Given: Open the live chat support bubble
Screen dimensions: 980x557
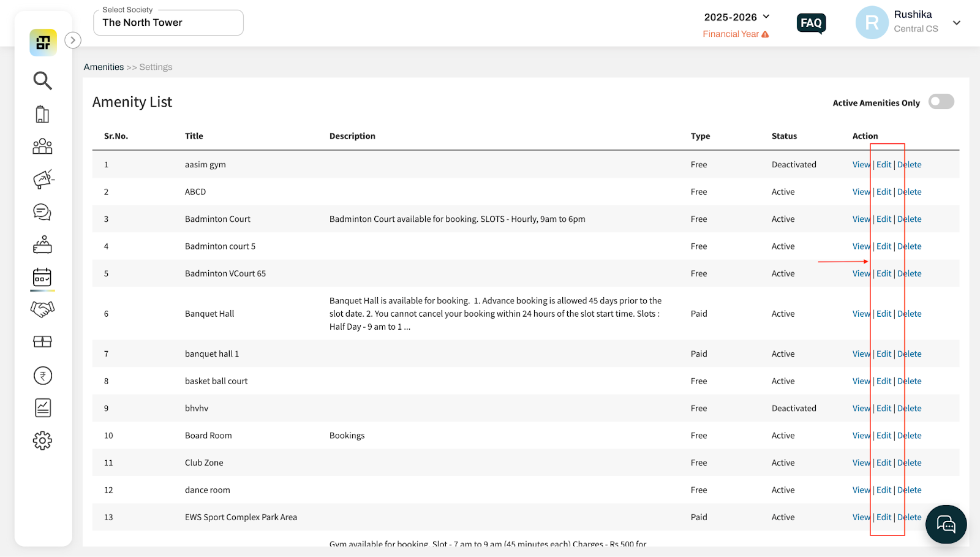Looking at the screenshot, I should click(946, 525).
